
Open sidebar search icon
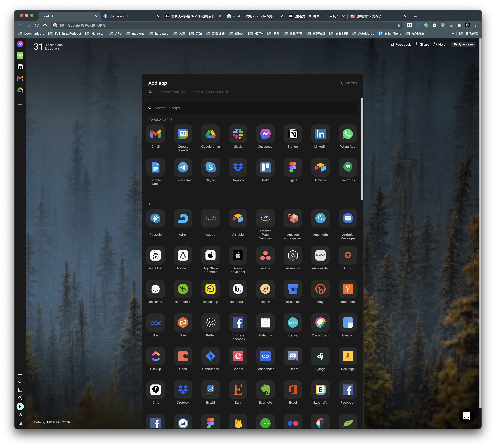click(x=20, y=382)
